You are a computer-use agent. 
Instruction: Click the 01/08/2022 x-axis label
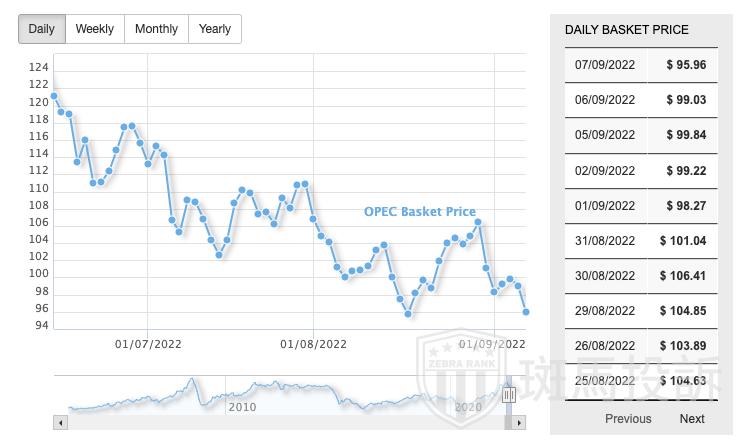coord(313,344)
